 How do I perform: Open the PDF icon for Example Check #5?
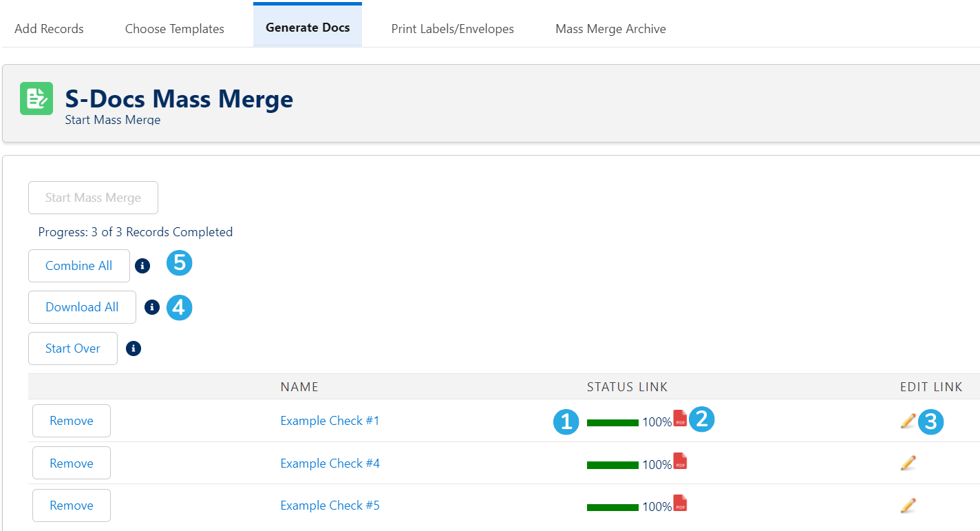[x=680, y=503]
